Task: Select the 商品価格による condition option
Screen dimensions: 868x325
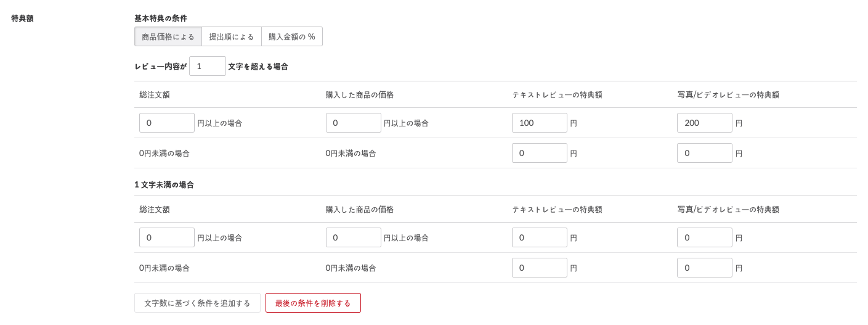Action: (x=168, y=37)
